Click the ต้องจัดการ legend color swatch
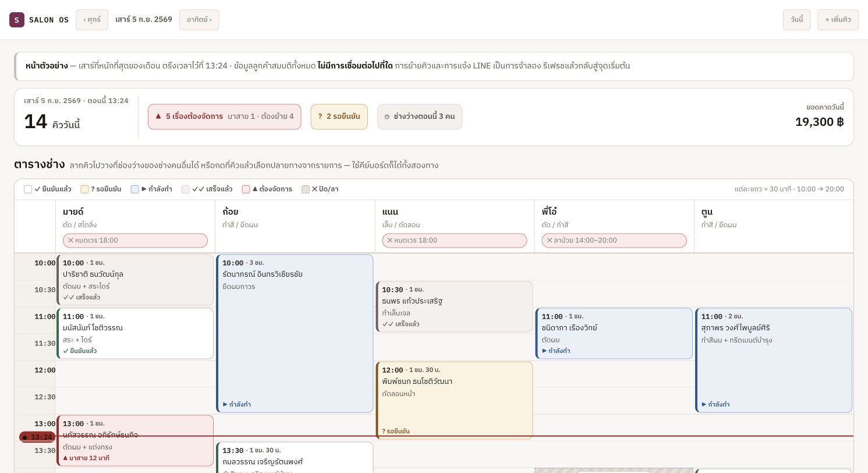Screen dimensions: 868x473 click(x=246, y=189)
